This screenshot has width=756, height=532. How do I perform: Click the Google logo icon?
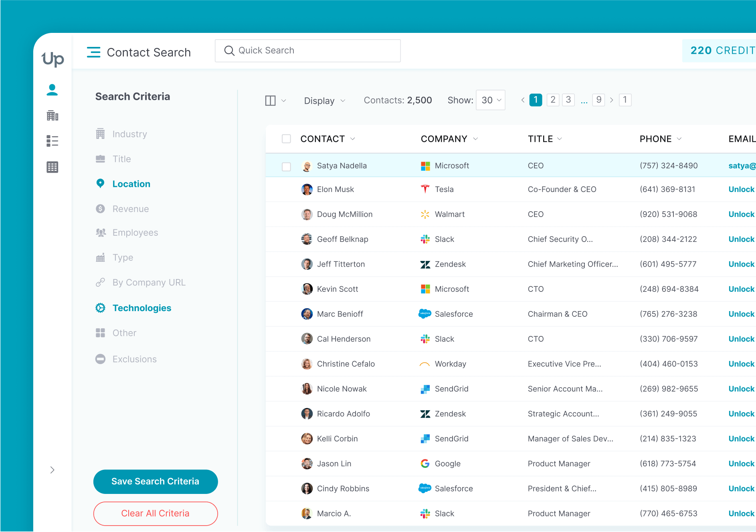pyautogui.click(x=425, y=463)
